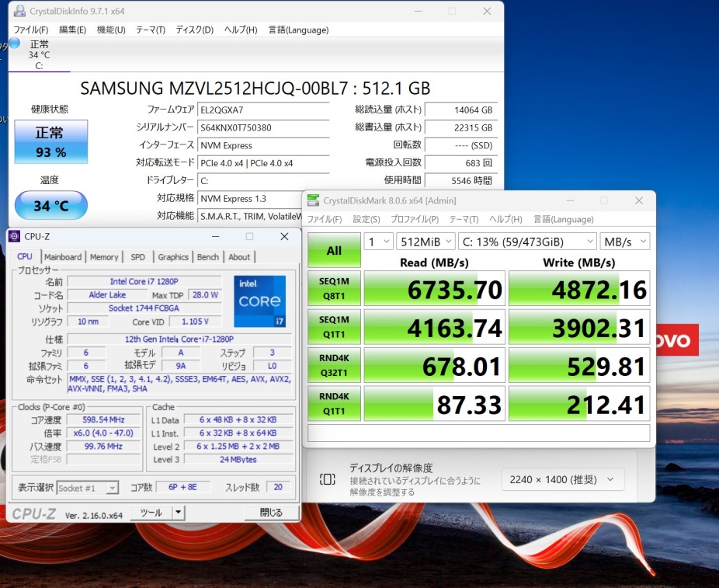Switch to the About tab in CPU-Z
This screenshot has height=588, width=719.
click(239, 257)
